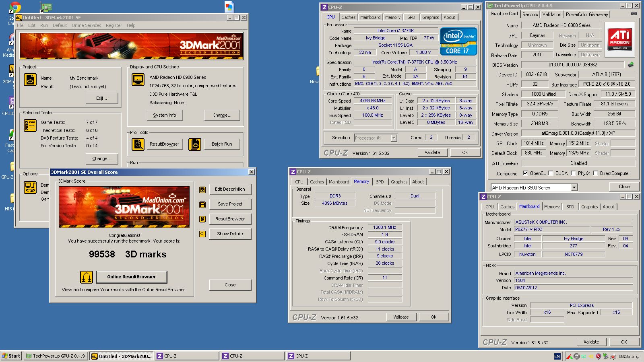Switch to the Validation tab in GPU-Z
Viewport: 644px width, 362px height.
click(552, 14)
